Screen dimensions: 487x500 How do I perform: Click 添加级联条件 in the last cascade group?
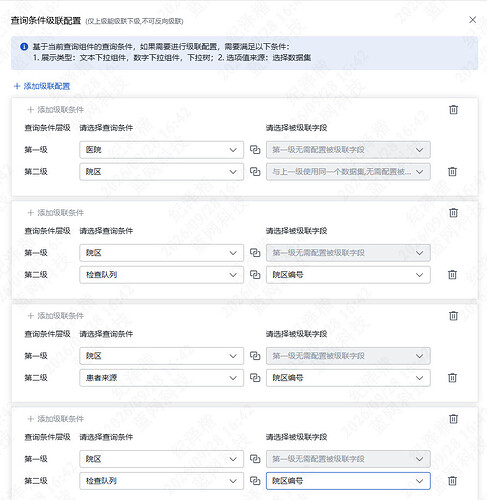(x=56, y=419)
